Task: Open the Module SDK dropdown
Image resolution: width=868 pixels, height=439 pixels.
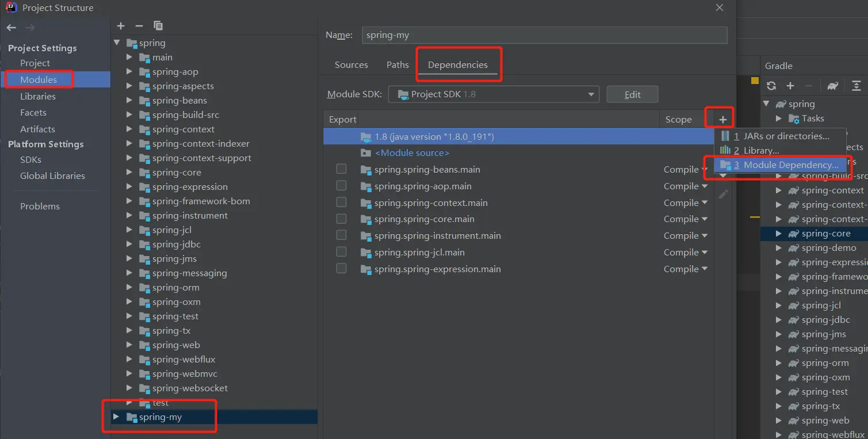Action: click(x=494, y=94)
